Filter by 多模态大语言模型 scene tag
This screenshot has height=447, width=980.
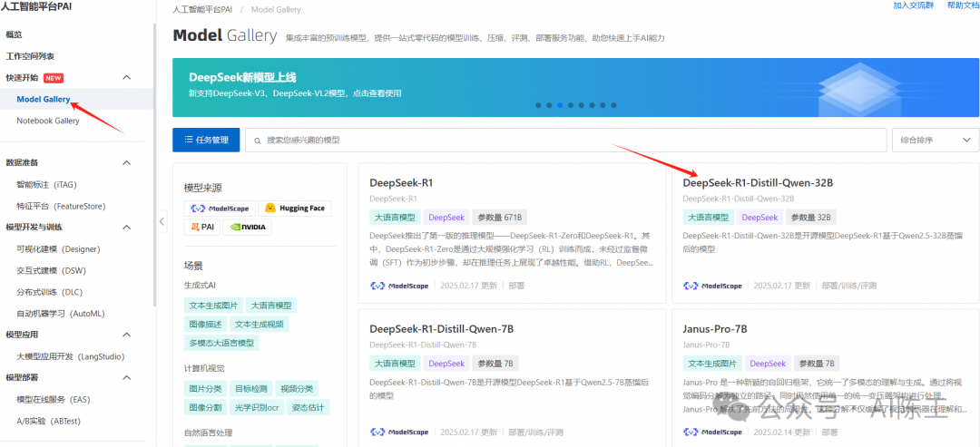(x=222, y=343)
